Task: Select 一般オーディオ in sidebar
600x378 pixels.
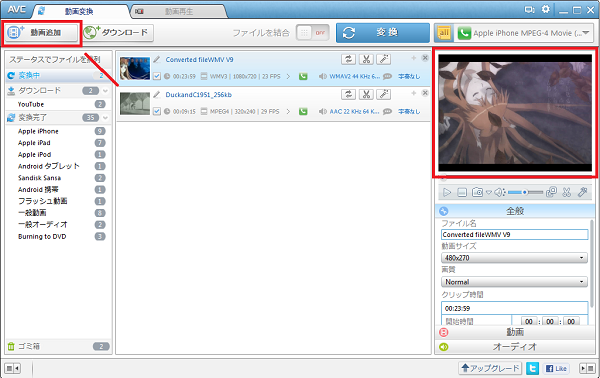Action: (x=42, y=225)
